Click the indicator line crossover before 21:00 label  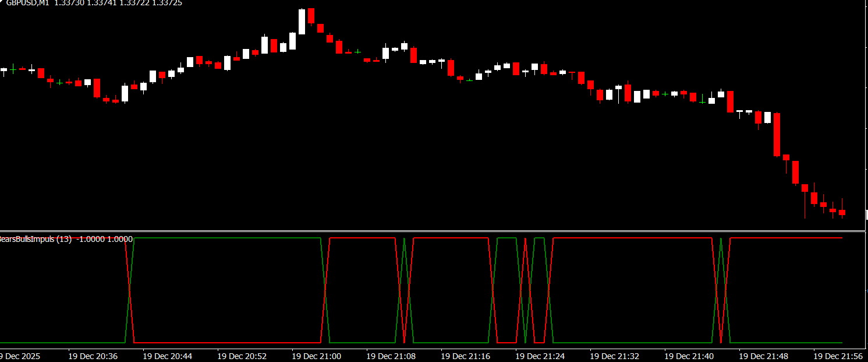(x=325, y=290)
